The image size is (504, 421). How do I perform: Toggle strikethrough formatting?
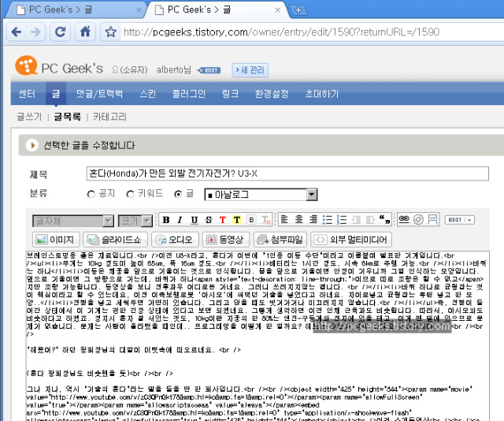tap(209, 220)
